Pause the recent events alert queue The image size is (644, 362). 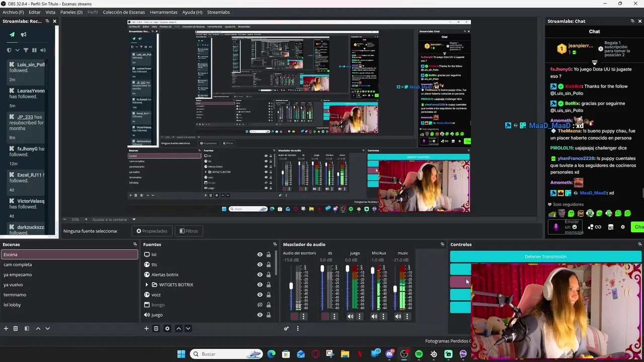[34, 50]
